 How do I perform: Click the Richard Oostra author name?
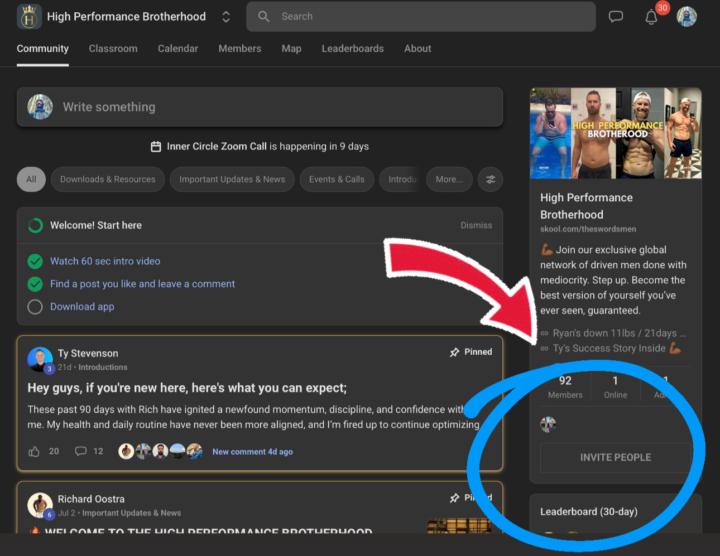point(91,499)
